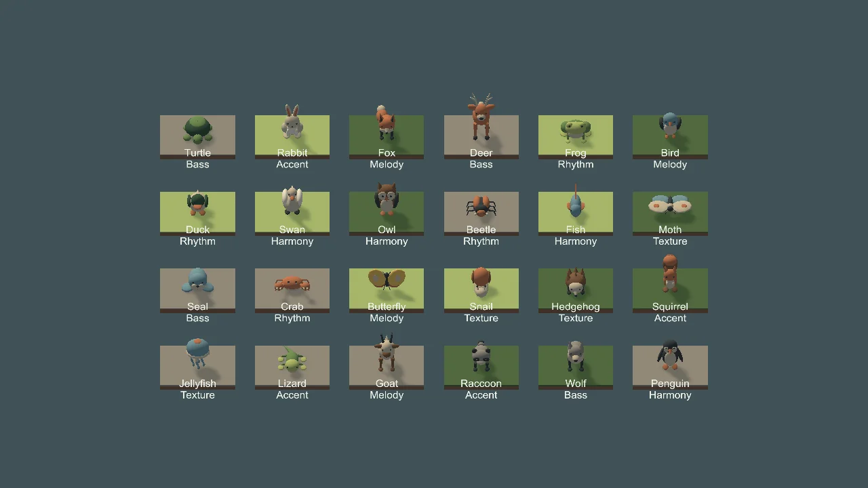Image resolution: width=868 pixels, height=488 pixels.
Task: Click the 'Turtle' name label
Action: point(197,153)
